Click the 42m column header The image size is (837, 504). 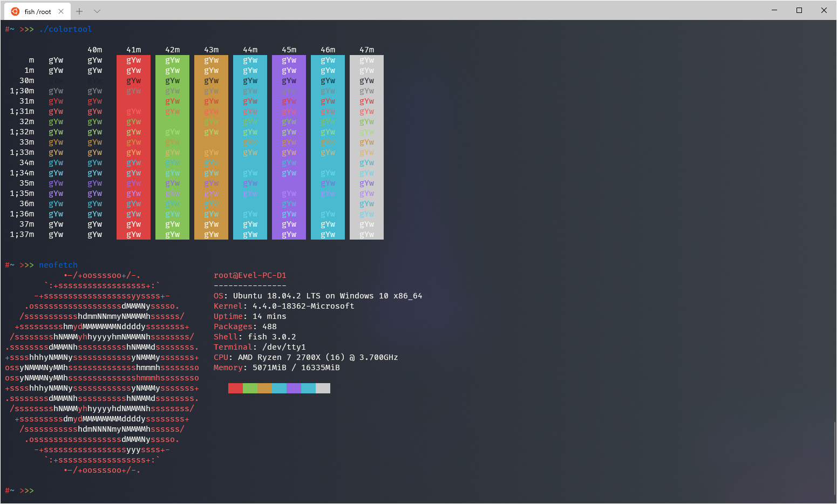pyautogui.click(x=172, y=50)
